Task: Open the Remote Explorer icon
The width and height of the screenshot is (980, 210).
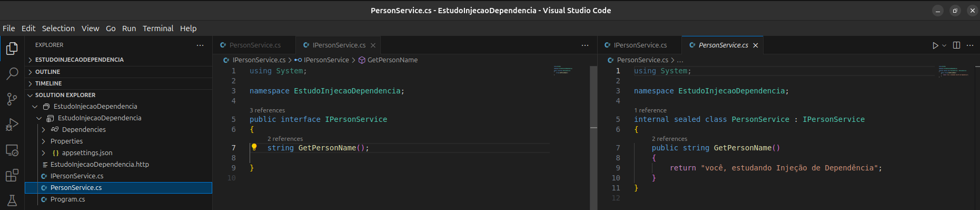Action: pos(12,150)
